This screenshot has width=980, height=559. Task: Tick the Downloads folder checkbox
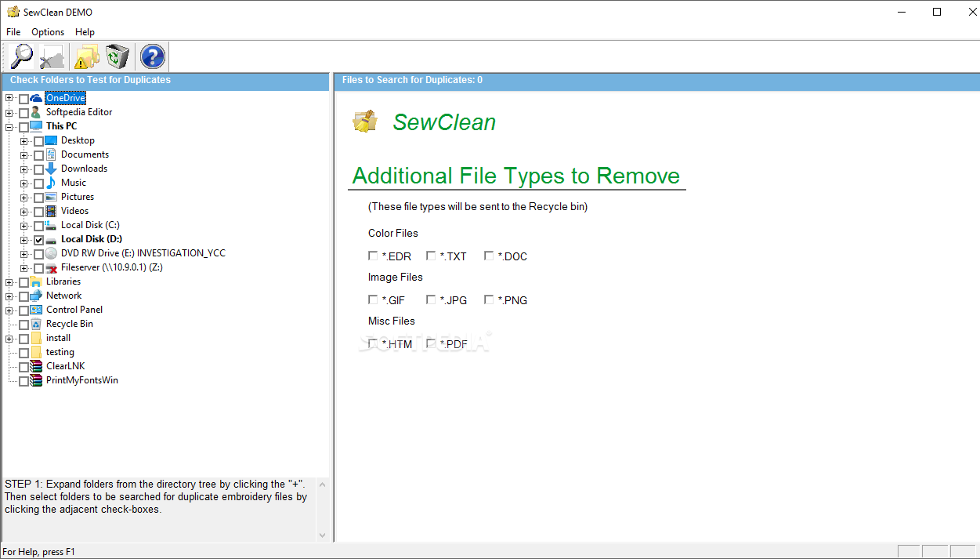pyautogui.click(x=38, y=169)
